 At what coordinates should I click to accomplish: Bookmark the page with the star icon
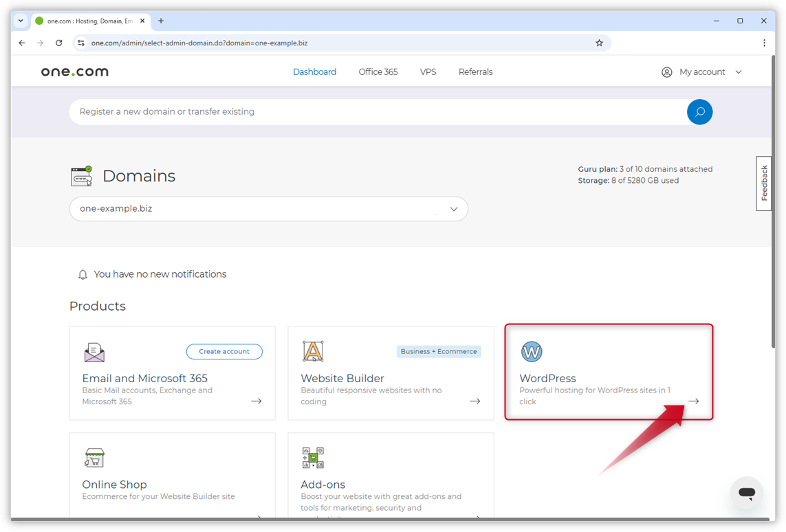[x=599, y=43]
